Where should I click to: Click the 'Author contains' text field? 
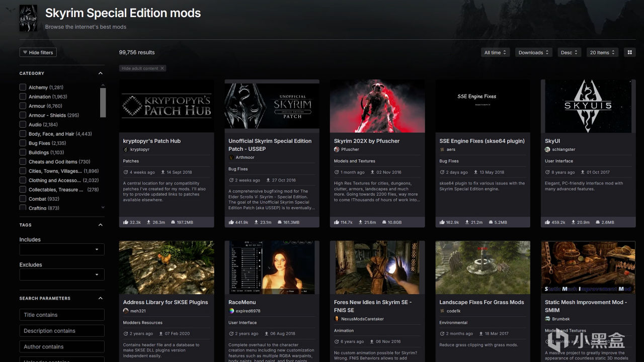62,347
